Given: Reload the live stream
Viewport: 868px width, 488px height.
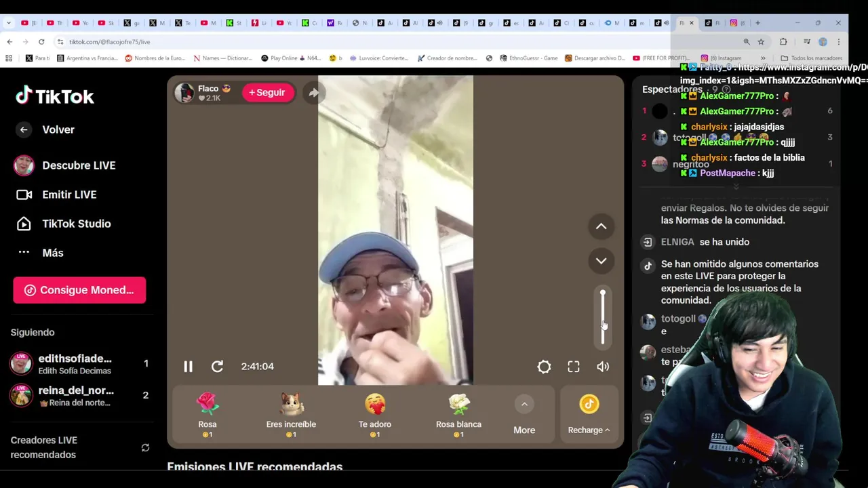Looking at the screenshot, I should coord(217,367).
